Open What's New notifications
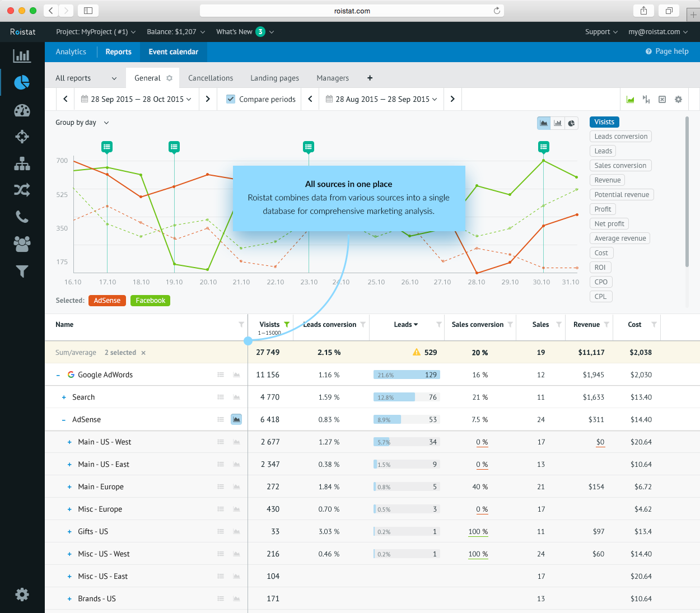Image resolution: width=700 pixels, height=613 pixels. click(245, 32)
